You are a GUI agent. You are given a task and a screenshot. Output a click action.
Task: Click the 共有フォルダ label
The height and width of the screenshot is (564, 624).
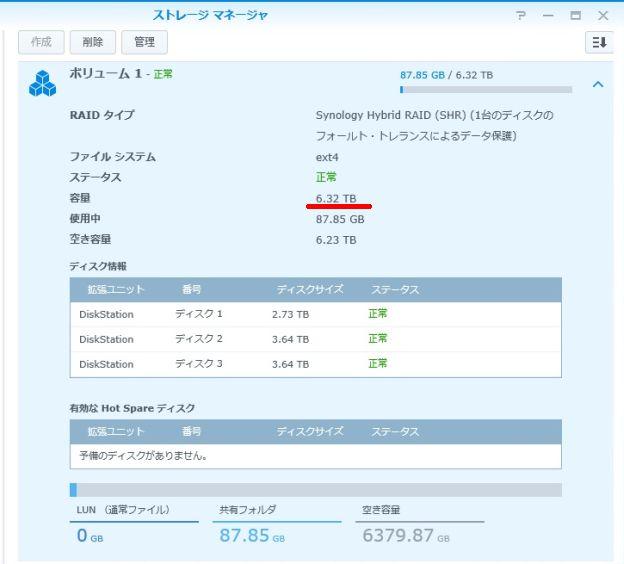point(248,510)
